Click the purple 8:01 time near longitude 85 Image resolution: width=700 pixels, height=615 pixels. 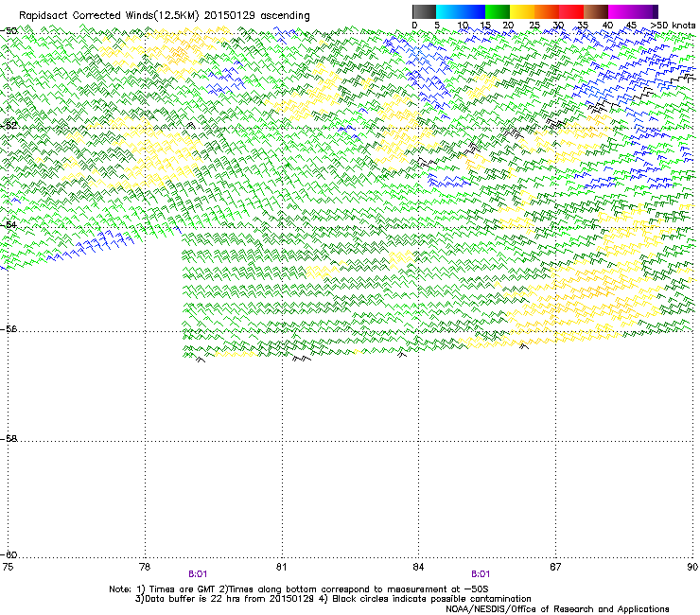[481, 574]
